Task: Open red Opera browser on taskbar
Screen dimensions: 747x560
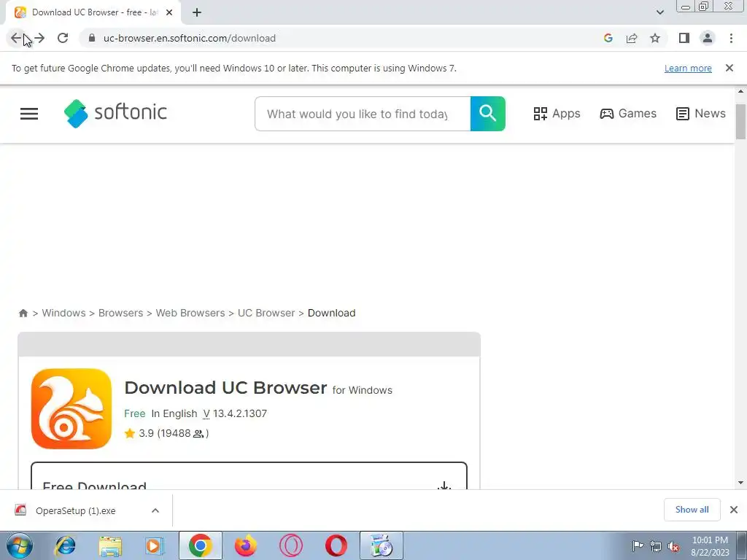Action: [336, 545]
